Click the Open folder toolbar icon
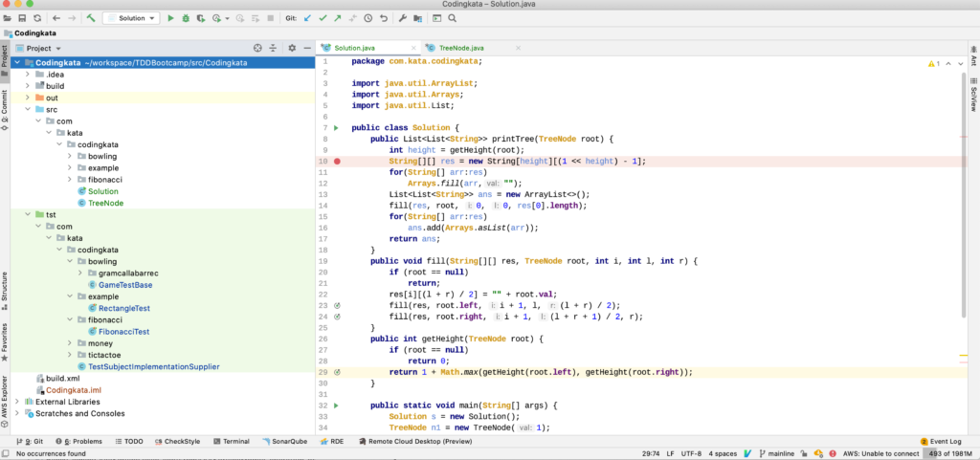This screenshot has height=460, width=980. pos(7,19)
